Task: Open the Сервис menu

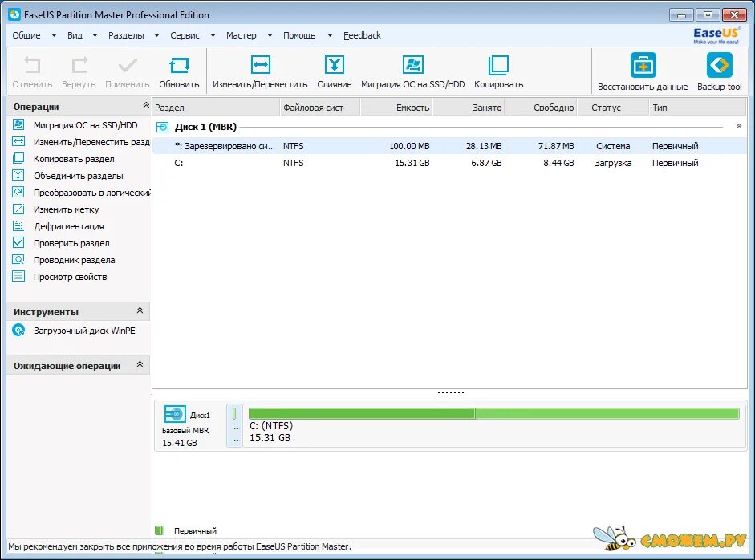Action: coord(185,35)
